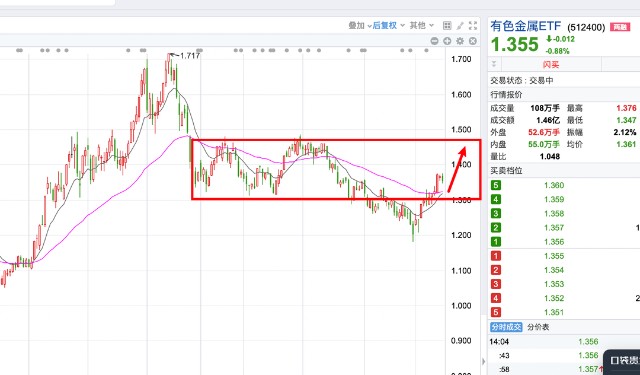Click red buy level 3 badge
The width and height of the screenshot is (640, 375).
(x=496, y=284)
